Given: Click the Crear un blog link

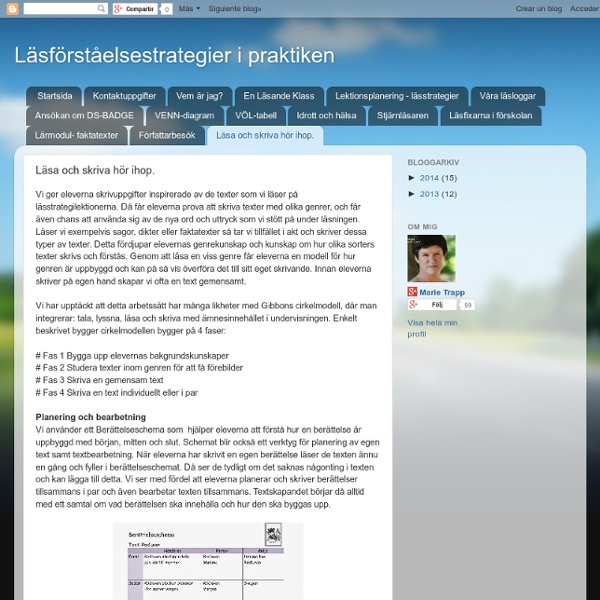Looking at the screenshot, I should pos(538,8).
